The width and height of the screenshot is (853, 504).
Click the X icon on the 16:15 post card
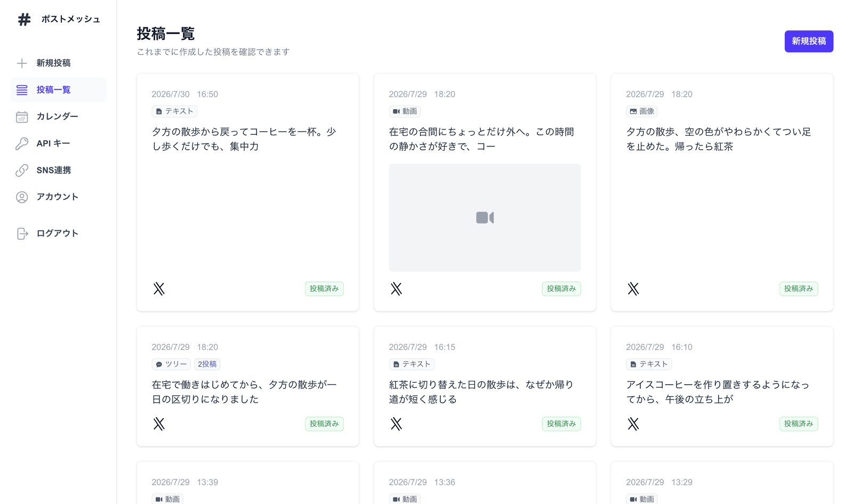click(396, 424)
